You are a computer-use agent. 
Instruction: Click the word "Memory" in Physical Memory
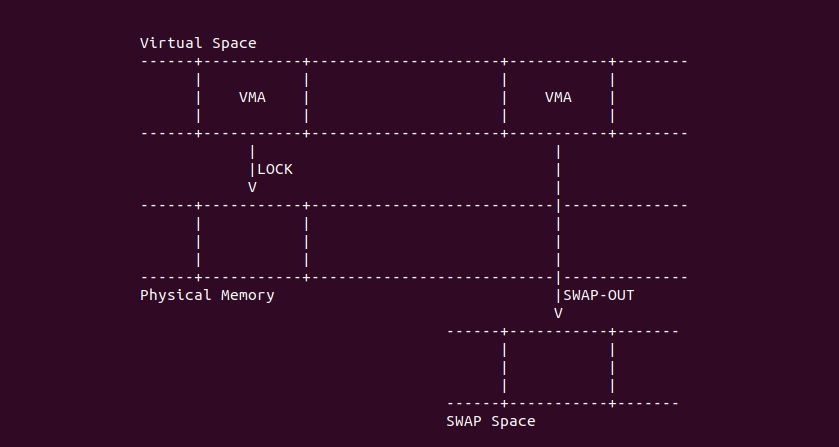(x=247, y=295)
